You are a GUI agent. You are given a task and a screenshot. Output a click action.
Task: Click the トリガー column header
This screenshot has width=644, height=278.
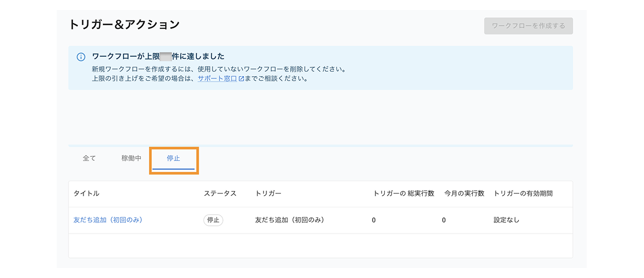(x=268, y=193)
